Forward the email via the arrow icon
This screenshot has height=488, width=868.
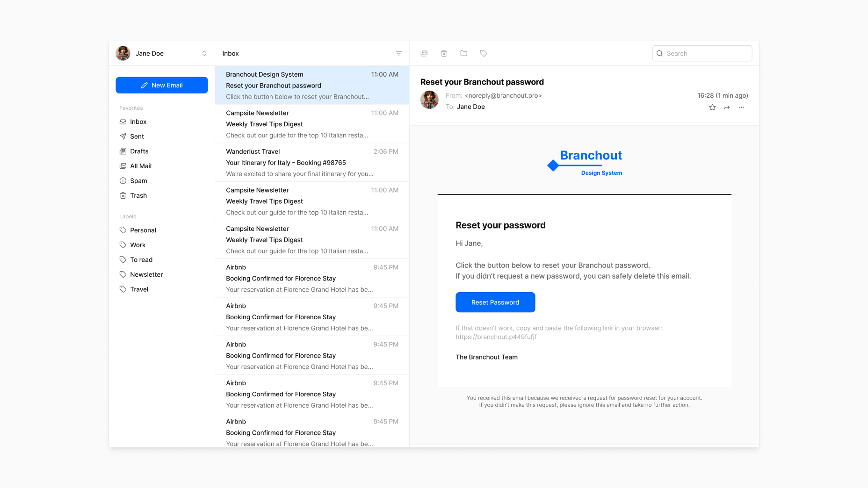[x=727, y=107]
